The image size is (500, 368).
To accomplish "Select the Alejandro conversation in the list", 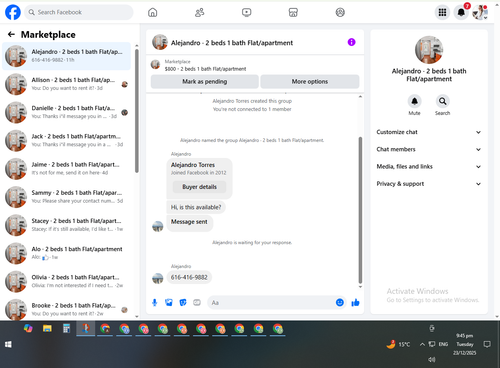I will tap(67, 56).
